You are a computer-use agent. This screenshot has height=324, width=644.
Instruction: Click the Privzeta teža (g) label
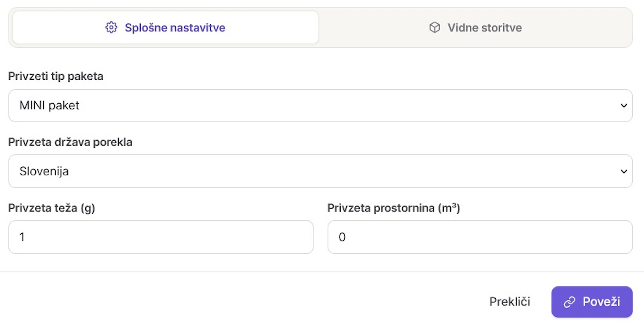pos(51,208)
